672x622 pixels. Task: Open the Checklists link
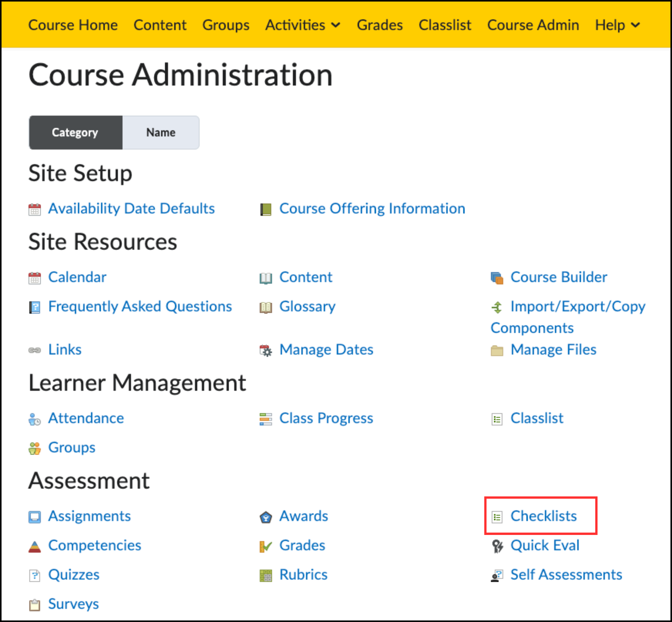(x=543, y=516)
